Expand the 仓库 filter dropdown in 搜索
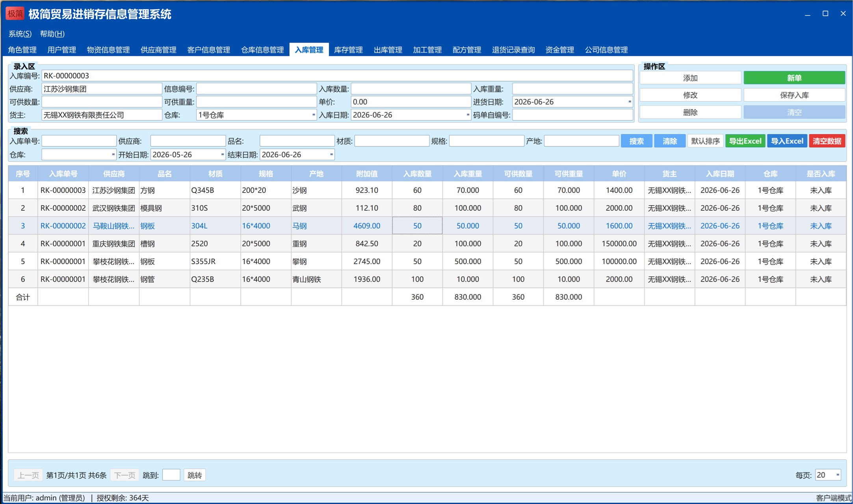 click(x=113, y=154)
